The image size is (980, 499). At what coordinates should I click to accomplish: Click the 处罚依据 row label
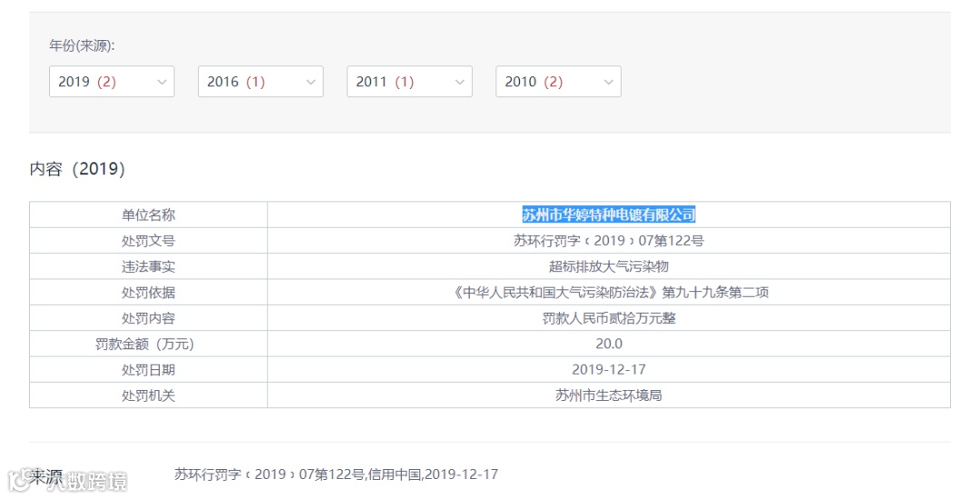148,292
